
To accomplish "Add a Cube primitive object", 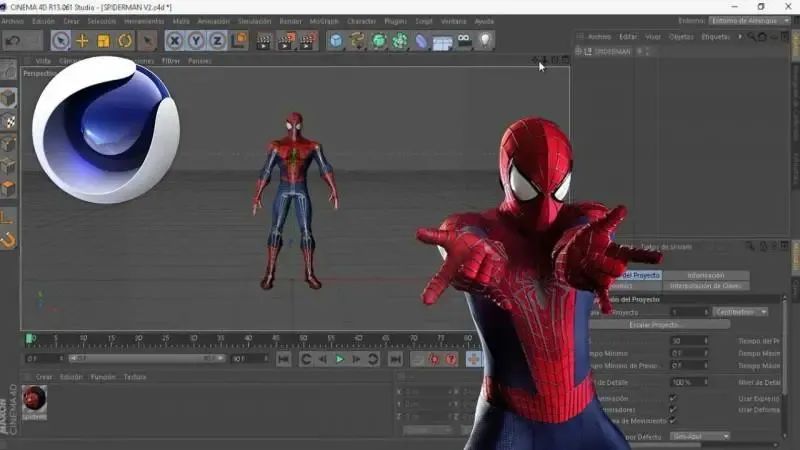I will point(336,41).
